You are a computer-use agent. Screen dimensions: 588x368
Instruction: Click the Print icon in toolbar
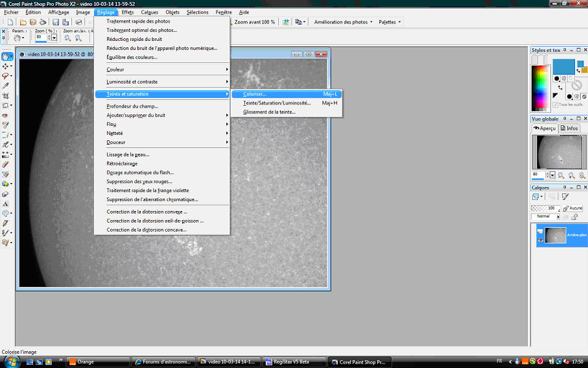[x=78, y=22]
